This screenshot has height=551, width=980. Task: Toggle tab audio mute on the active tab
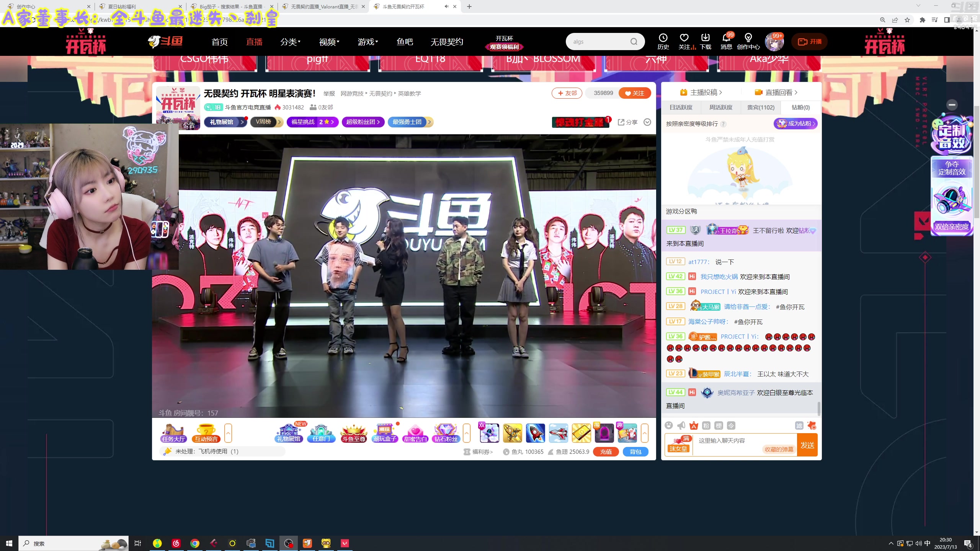(446, 7)
